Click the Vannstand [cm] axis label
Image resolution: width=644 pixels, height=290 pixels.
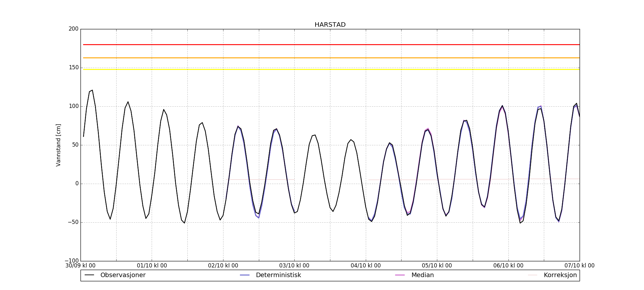(58, 145)
